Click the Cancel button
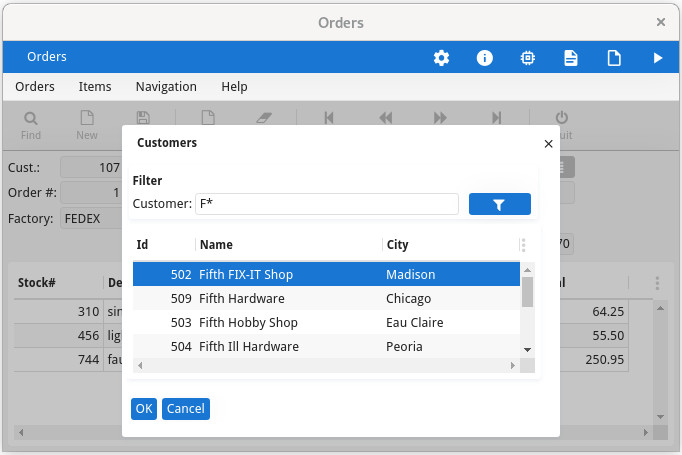682x455 pixels. [186, 409]
